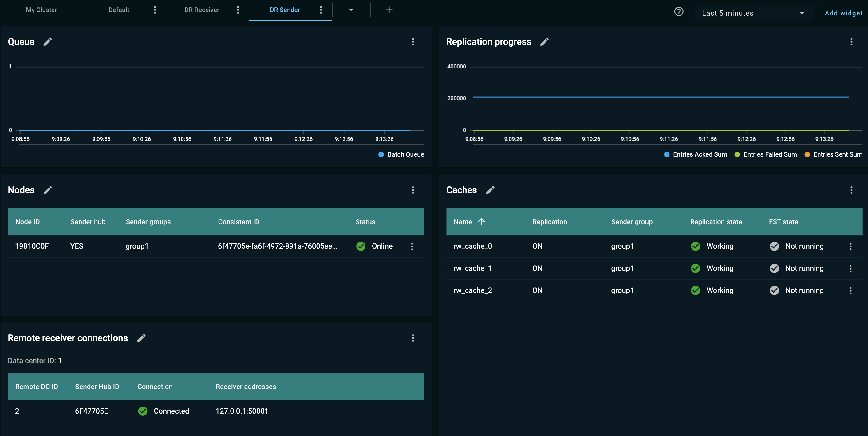Open actions menu for rw_cache_1 row
This screenshot has height=436, width=868.
(850, 268)
